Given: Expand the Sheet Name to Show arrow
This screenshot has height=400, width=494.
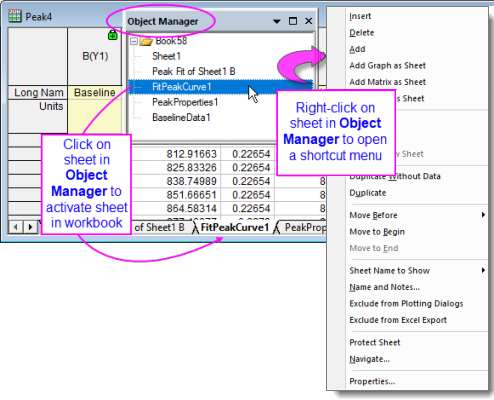Looking at the screenshot, I should pyautogui.click(x=483, y=270).
